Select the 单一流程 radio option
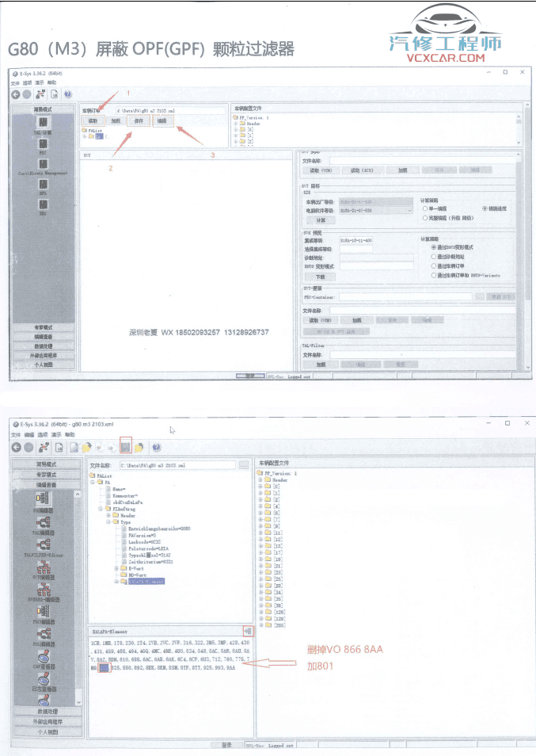 [x=425, y=208]
